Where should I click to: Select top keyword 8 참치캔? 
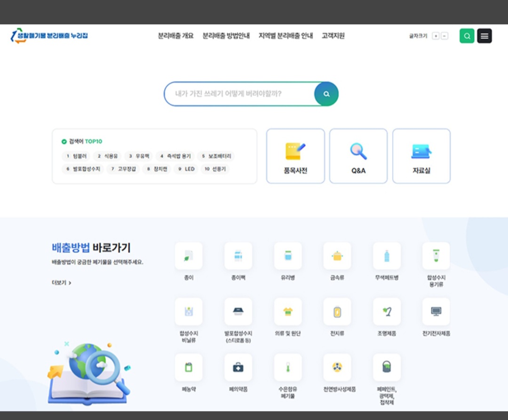click(x=157, y=169)
